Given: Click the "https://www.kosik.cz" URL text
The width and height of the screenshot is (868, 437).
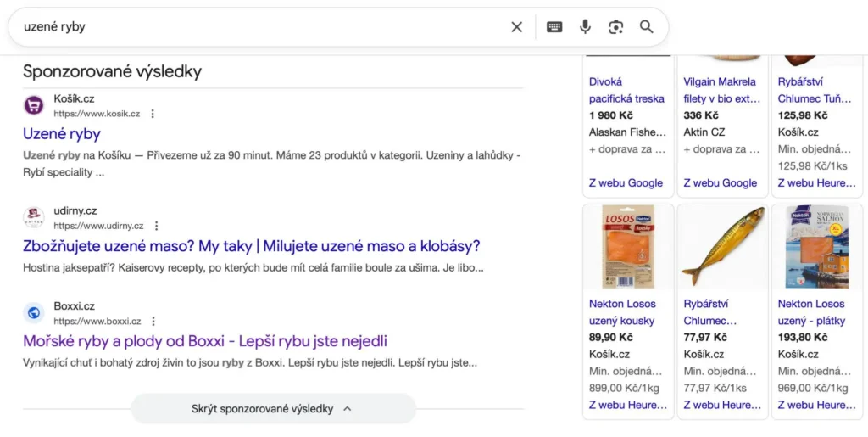Looking at the screenshot, I should pyautogui.click(x=97, y=114).
